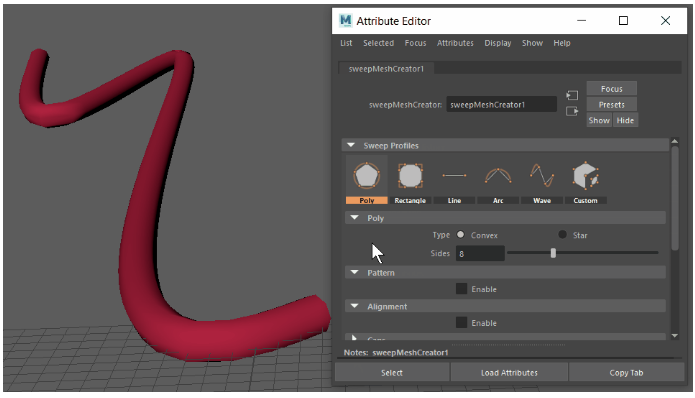Click the vertical scrollbar thumb
This screenshot has width=695, height=398.
click(675, 198)
